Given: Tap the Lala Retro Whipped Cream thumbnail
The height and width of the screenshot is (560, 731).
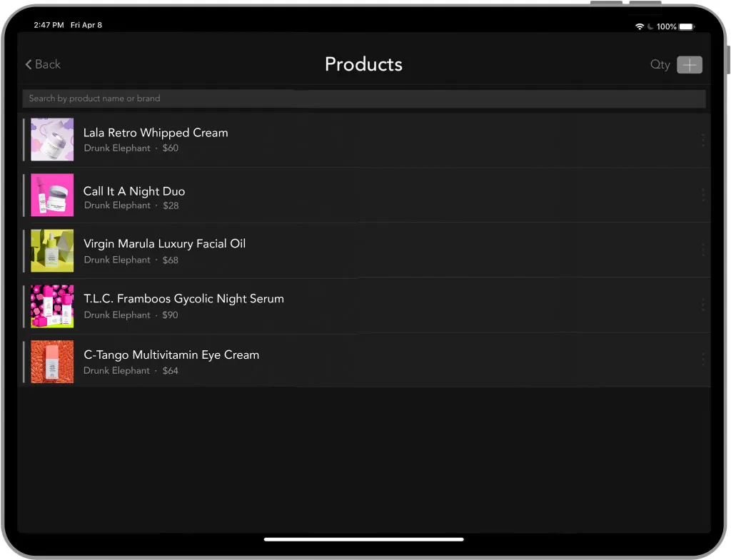Looking at the screenshot, I should [52, 140].
